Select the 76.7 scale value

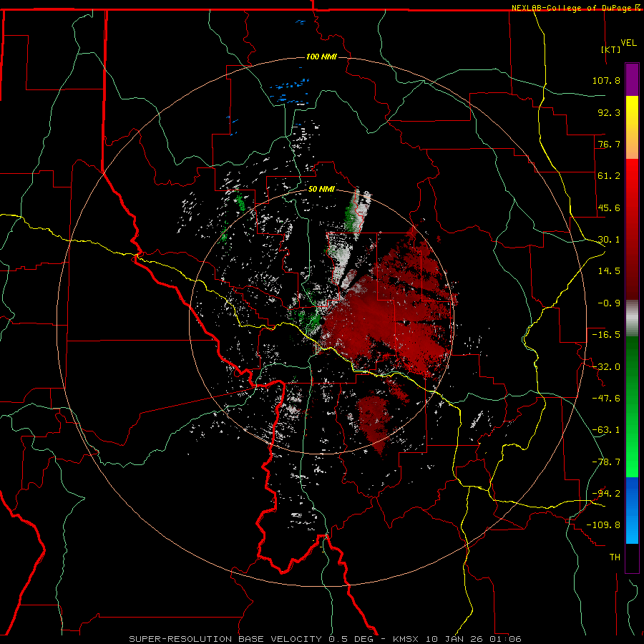(609, 144)
